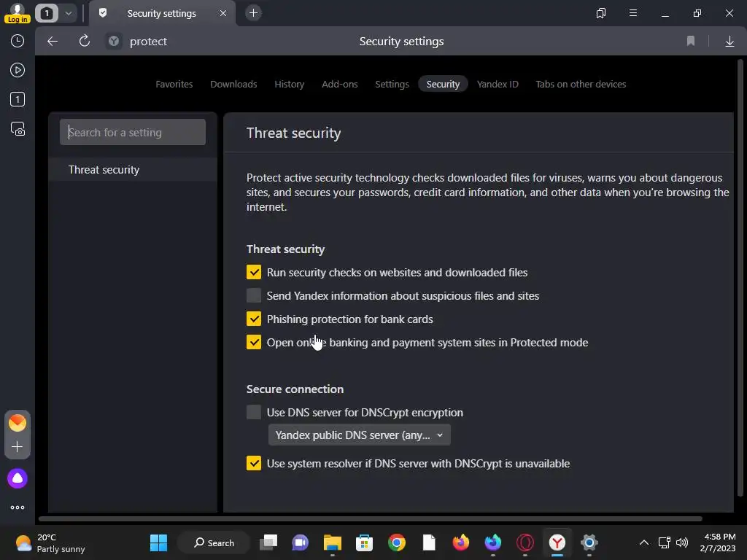Screen dimensions: 747x560
Task: Toggle Use system resolver if DNSCrypt unavailable
Action: tap(253, 463)
